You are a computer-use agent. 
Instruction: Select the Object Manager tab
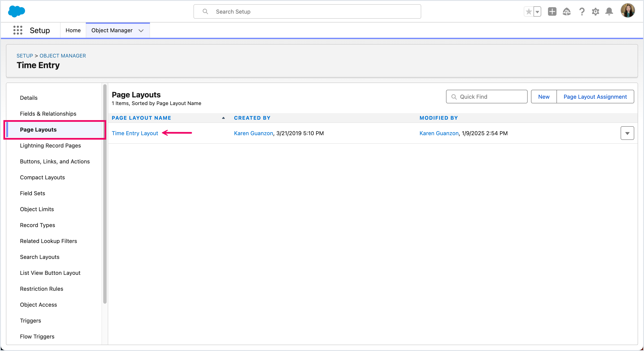pyautogui.click(x=112, y=30)
